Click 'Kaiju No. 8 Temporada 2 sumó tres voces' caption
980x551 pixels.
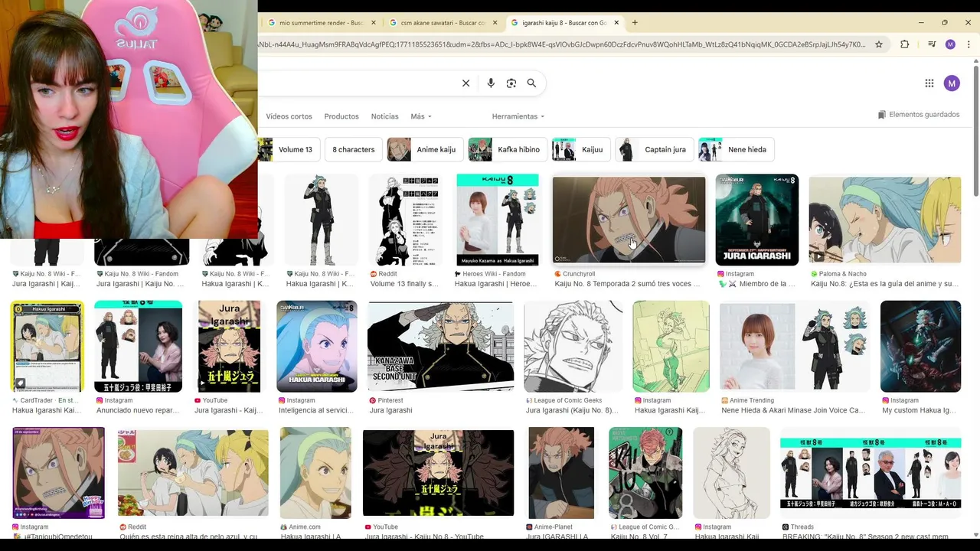pos(627,284)
